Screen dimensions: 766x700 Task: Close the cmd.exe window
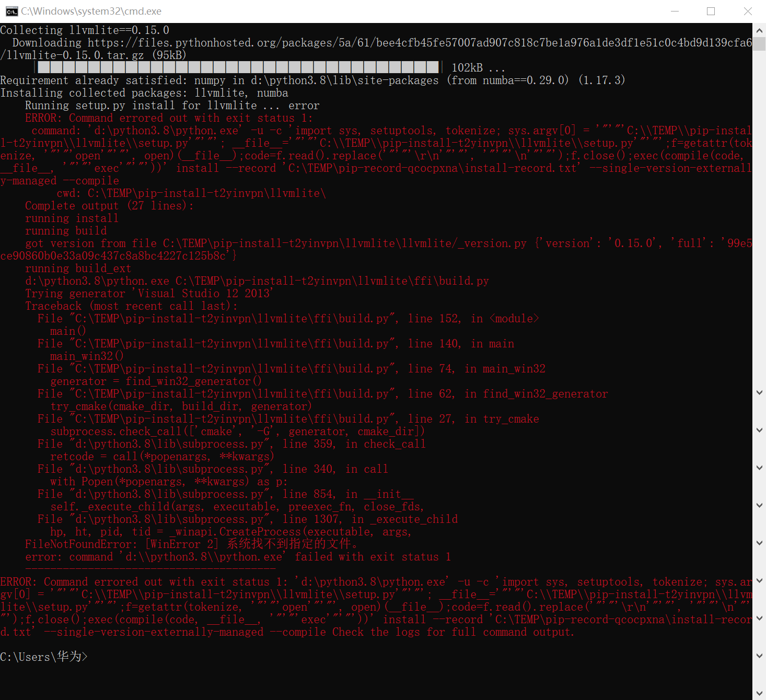pos(748,11)
